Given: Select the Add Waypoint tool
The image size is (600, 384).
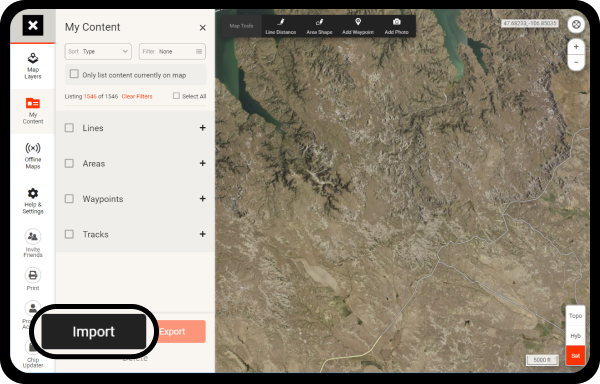Looking at the screenshot, I should [x=358, y=26].
